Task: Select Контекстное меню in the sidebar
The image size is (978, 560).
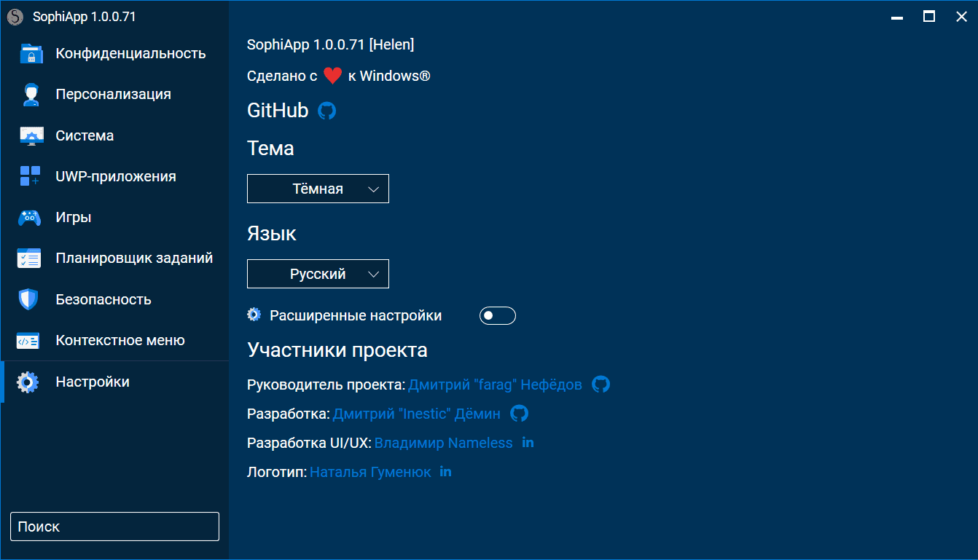Action: tap(114, 340)
